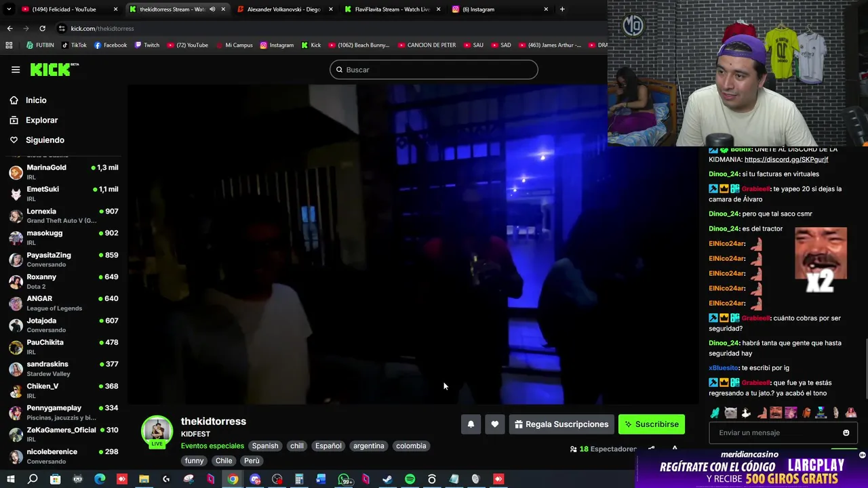Open Lornexia's channel in sidebar
Screen dimensions: 868x488
pos(63,216)
